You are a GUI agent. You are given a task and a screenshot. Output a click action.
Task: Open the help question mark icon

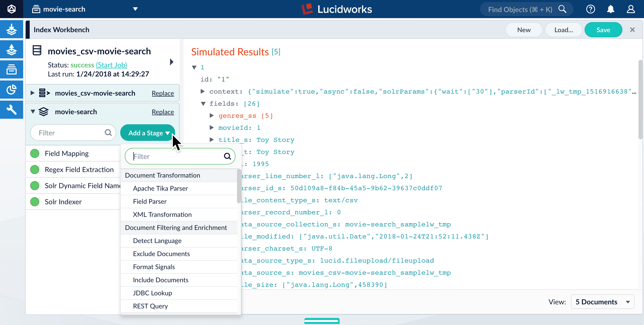(x=590, y=9)
